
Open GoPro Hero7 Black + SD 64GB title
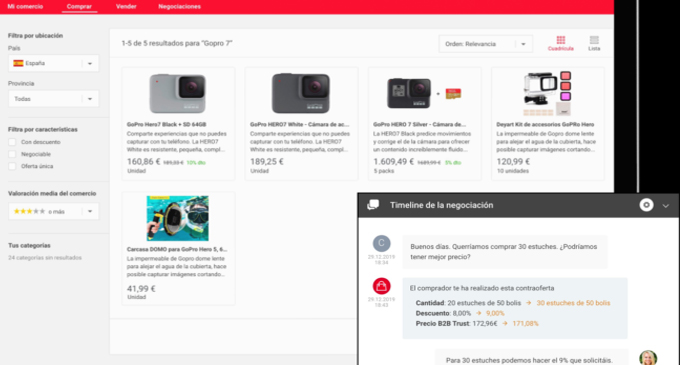pos(167,124)
